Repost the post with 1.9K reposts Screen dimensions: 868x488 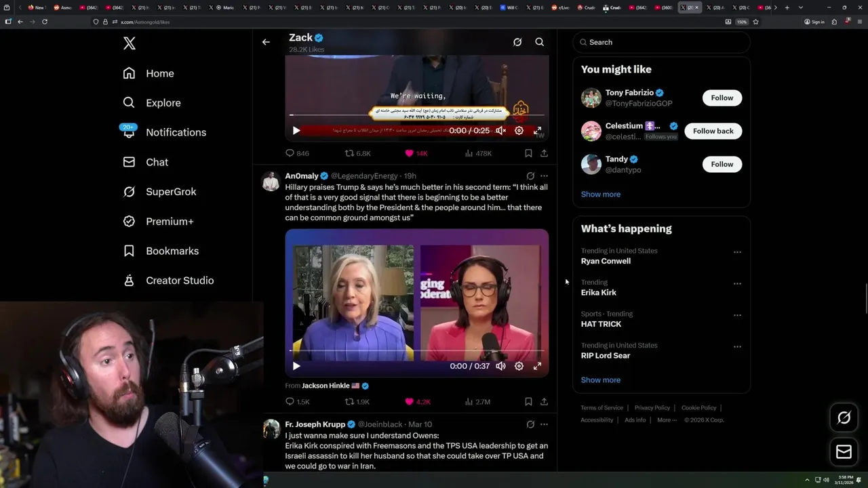coord(358,401)
